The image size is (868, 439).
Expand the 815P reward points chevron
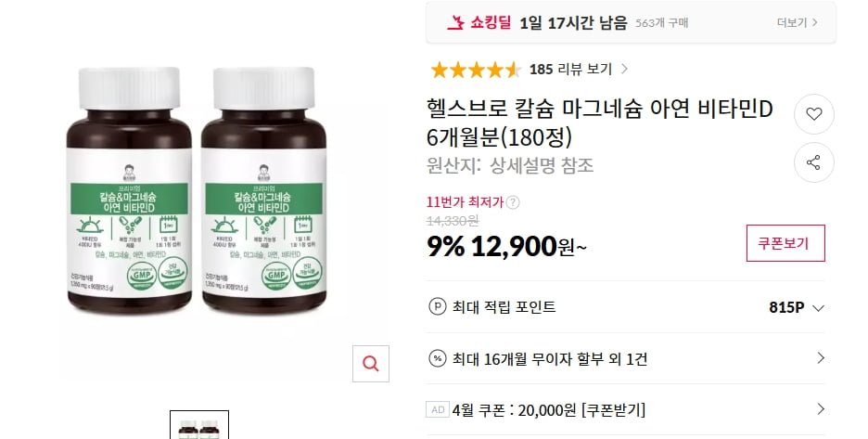click(x=818, y=308)
